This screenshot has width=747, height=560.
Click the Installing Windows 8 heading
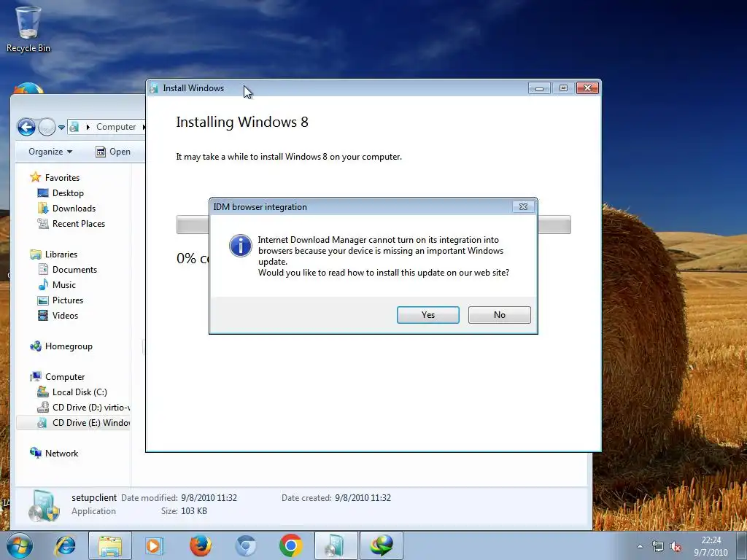[242, 122]
